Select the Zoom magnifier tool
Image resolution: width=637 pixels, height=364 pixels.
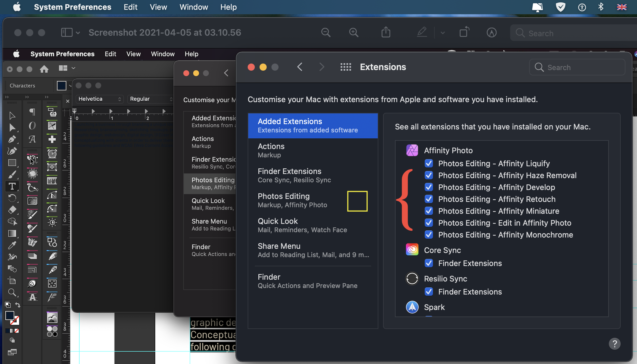(x=12, y=292)
